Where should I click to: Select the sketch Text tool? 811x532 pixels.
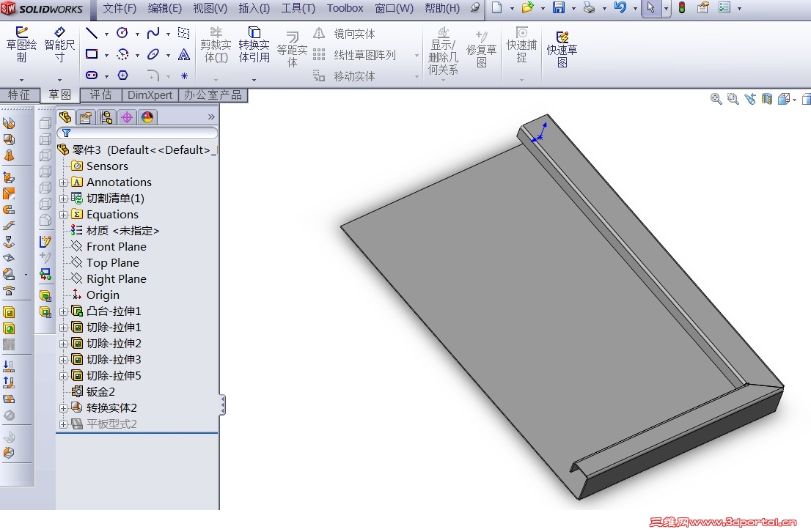click(183, 54)
